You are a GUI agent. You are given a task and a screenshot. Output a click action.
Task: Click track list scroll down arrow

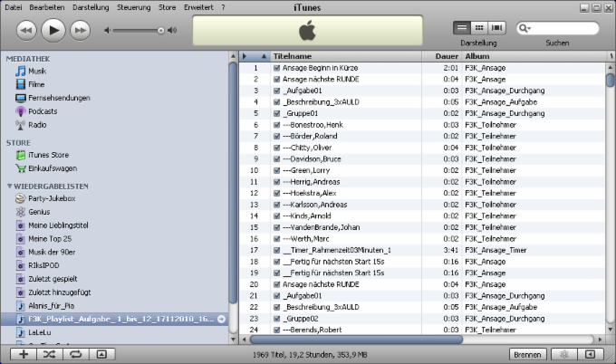pos(610,330)
